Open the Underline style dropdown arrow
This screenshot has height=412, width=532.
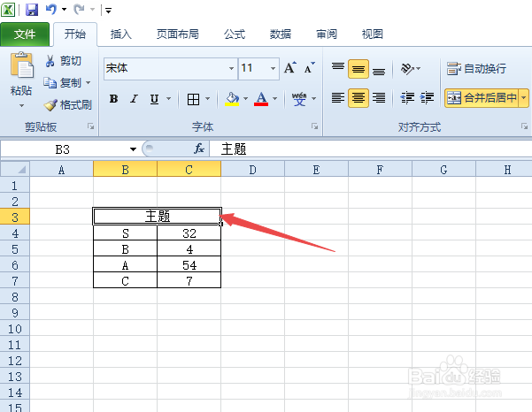point(168,99)
